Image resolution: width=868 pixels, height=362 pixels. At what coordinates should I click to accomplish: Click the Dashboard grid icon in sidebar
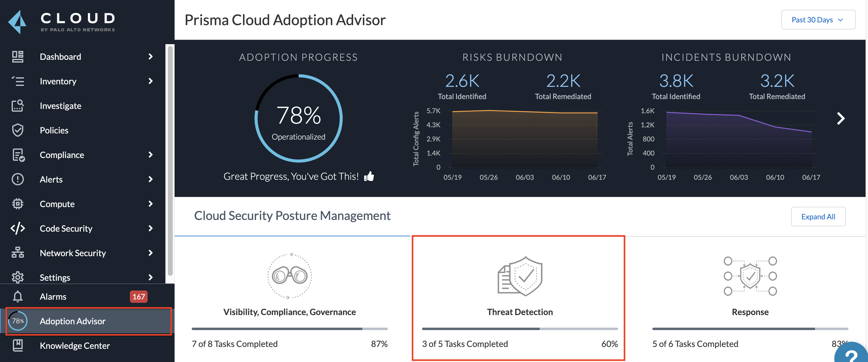[17, 57]
